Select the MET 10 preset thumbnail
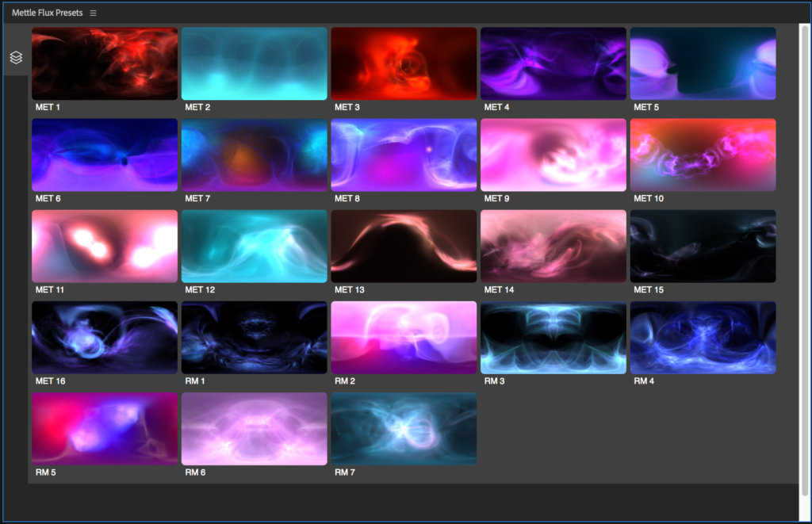 pos(703,155)
